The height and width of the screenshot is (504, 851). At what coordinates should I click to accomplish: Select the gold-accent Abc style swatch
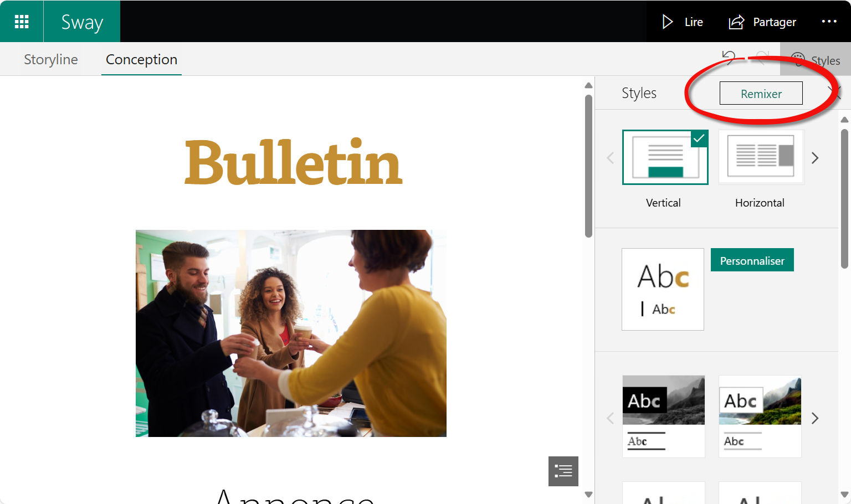click(x=663, y=289)
